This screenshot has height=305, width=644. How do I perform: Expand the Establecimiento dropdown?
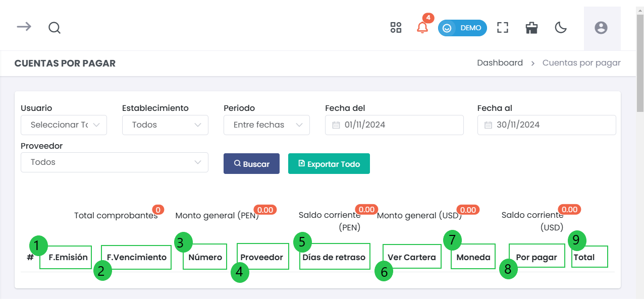165,125
